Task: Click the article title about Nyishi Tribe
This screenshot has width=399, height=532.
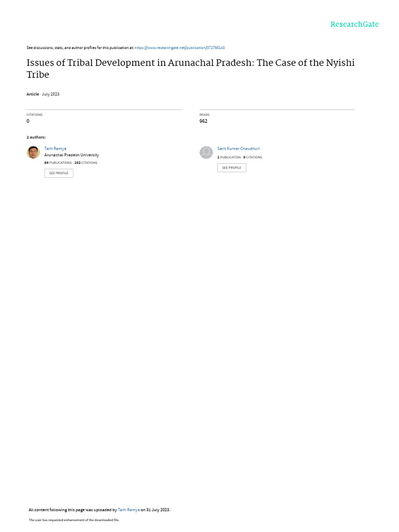Action: pyautogui.click(x=191, y=69)
